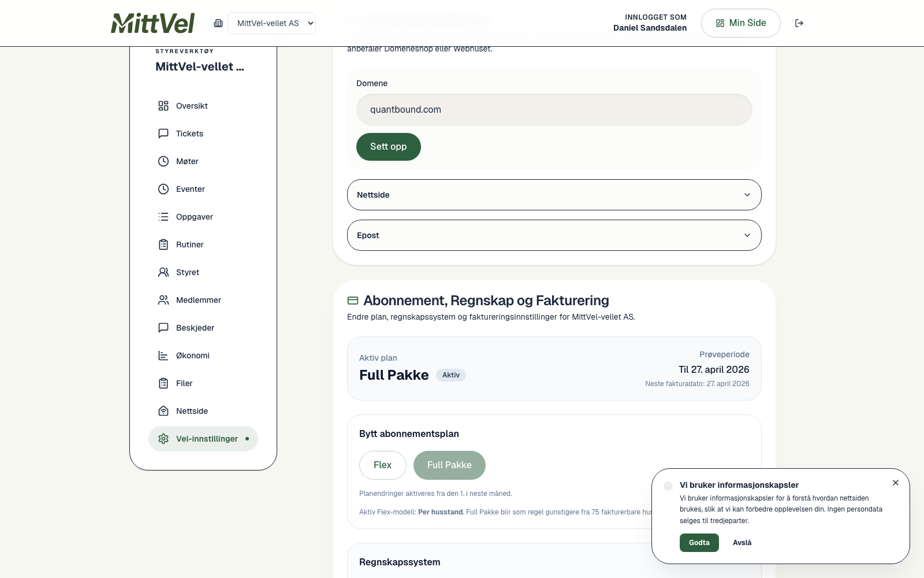Click the Økonomi chart icon

[x=163, y=355]
